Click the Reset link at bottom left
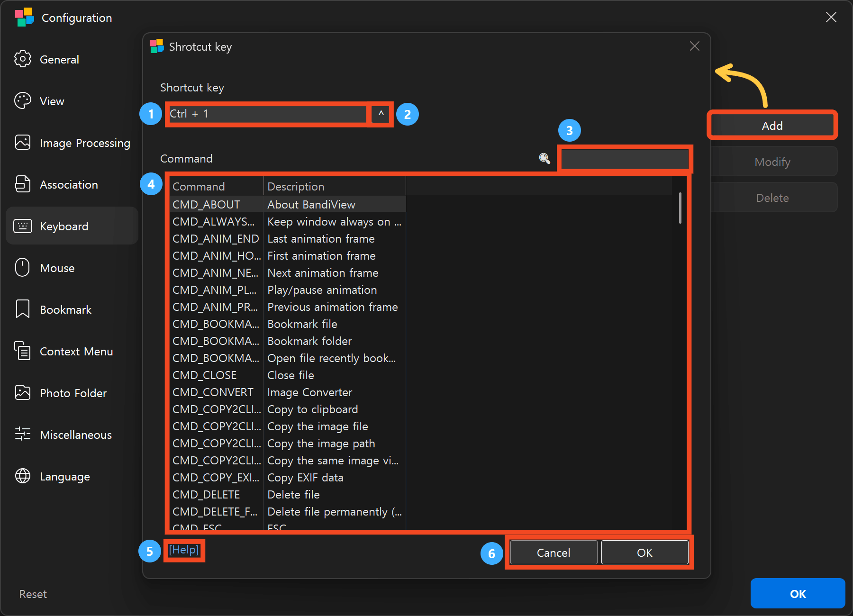The width and height of the screenshot is (853, 616). click(33, 594)
